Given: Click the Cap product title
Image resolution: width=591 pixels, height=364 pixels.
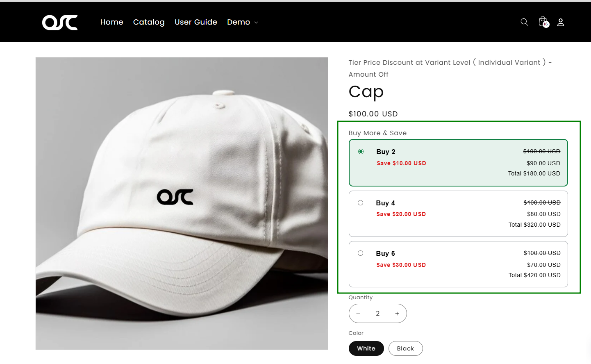Looking at the screenshot, I should 366,92.
